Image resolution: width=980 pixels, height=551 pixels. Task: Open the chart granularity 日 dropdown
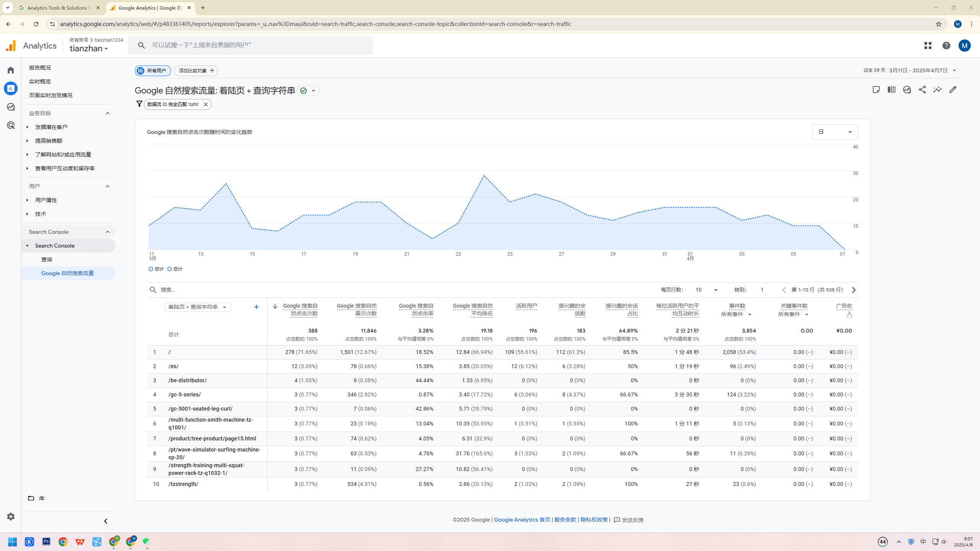(835, 132)
